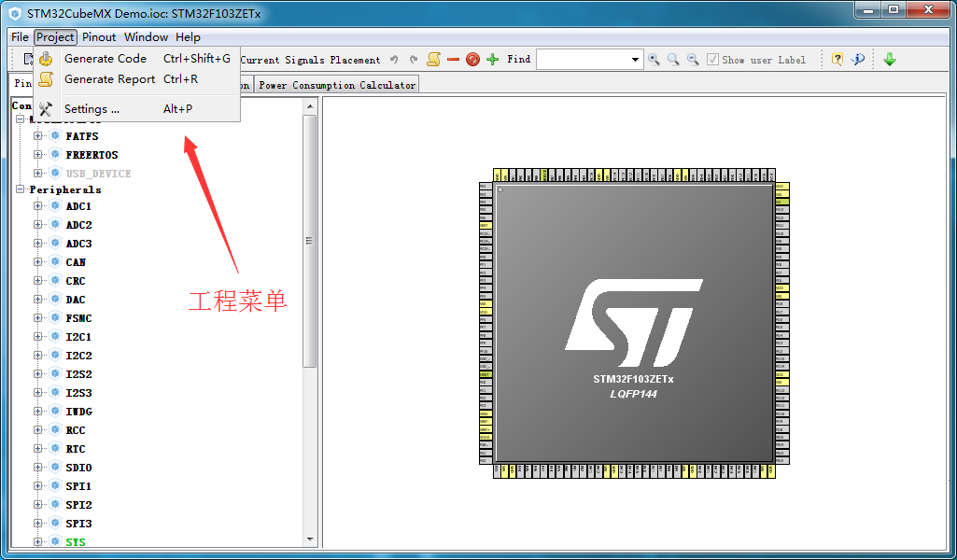Image resolution: width=957 pixels, height=560 pixels.
Task: Select SPI3 in the peripherals tree
Action: click(x=78, y=524)
